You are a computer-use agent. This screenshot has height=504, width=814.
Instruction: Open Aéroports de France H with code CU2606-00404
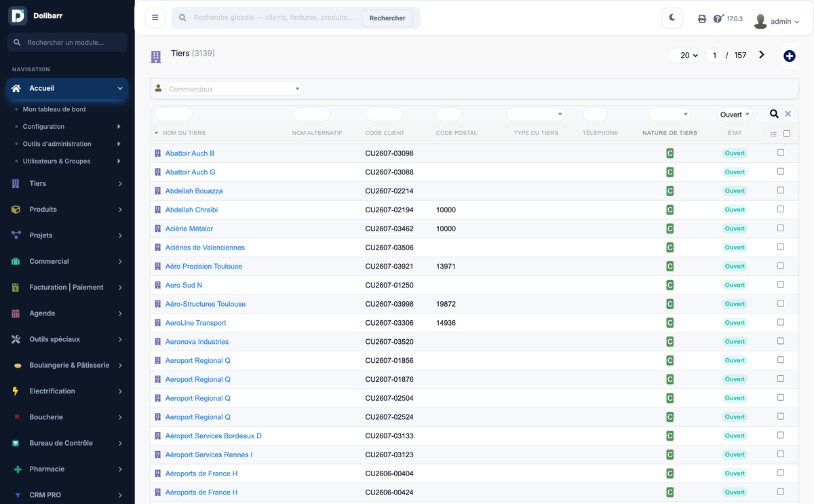coord(201,473)
